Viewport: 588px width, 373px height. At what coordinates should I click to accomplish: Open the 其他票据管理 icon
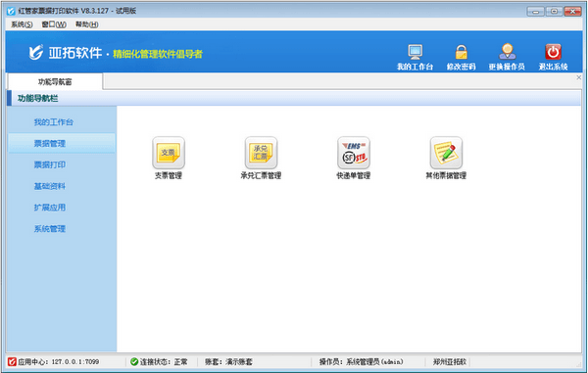(x=446, y=153)
